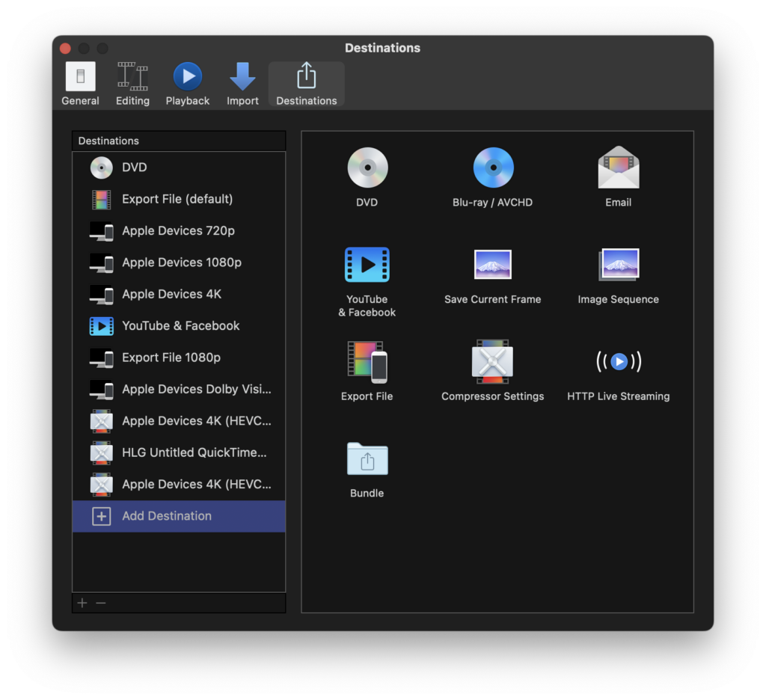766x700 pixels.
Task: Choose the Email envelope destination icon
Action: coord(618,168)
